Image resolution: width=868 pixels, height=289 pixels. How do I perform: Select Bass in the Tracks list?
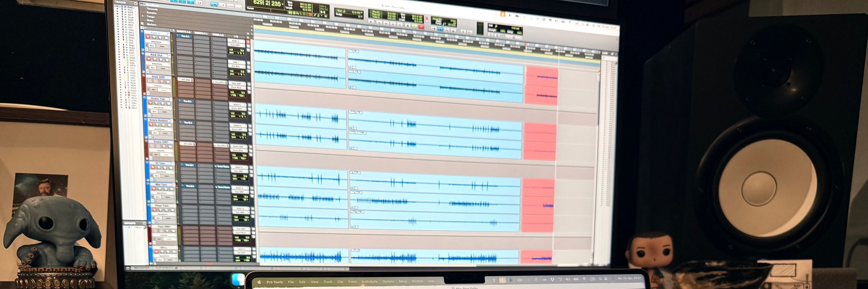click(131, 45)
